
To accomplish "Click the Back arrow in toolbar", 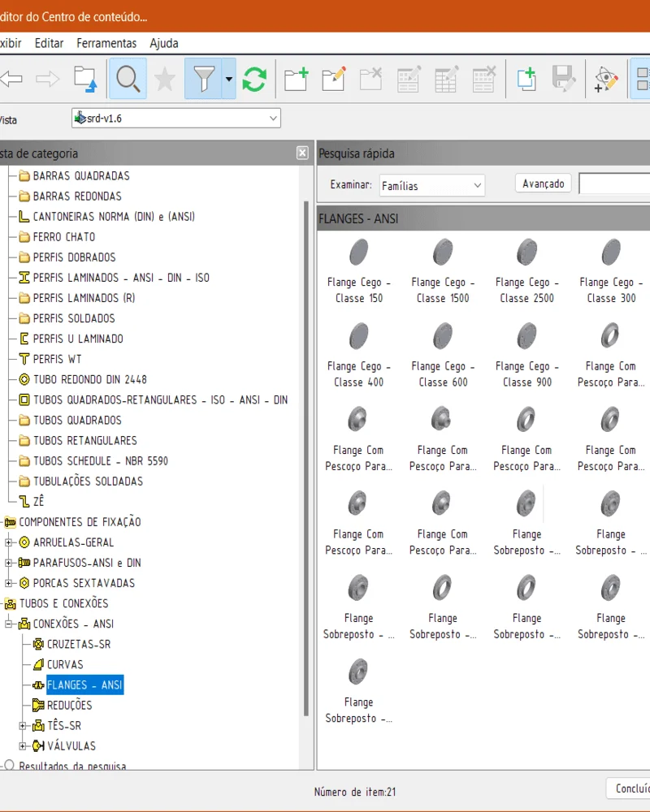I will (x=11, y=79).
